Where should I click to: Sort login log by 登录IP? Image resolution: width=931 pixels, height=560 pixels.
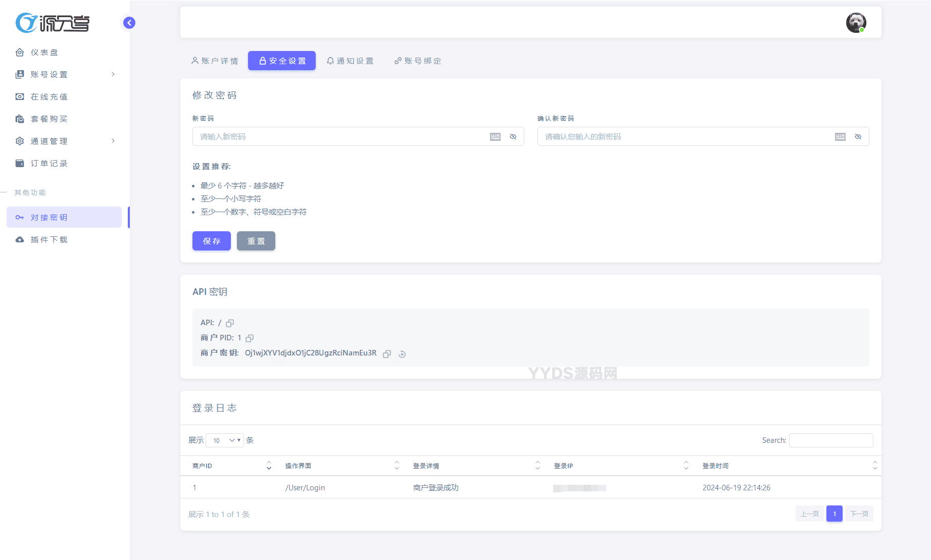coord(621,466)
